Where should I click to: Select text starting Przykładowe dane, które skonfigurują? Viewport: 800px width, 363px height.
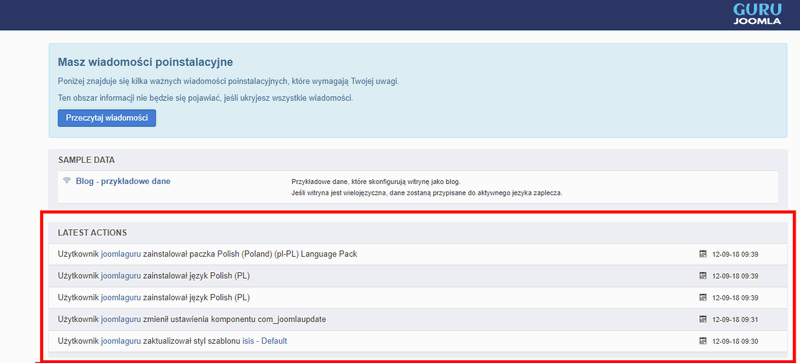point(376,182)
